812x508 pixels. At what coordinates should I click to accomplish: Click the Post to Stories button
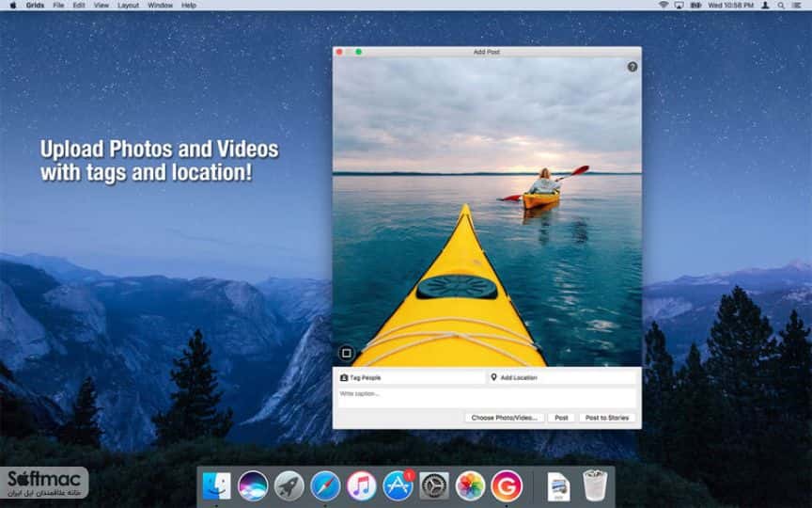[x=607, y=418]
